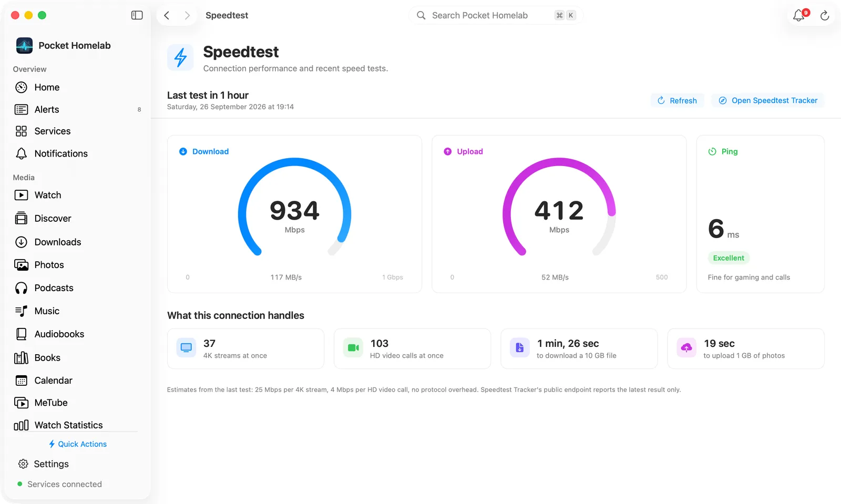Go to Services in the sidebar
The height and width of the screenshot is (504, 841).
point(78,131)
